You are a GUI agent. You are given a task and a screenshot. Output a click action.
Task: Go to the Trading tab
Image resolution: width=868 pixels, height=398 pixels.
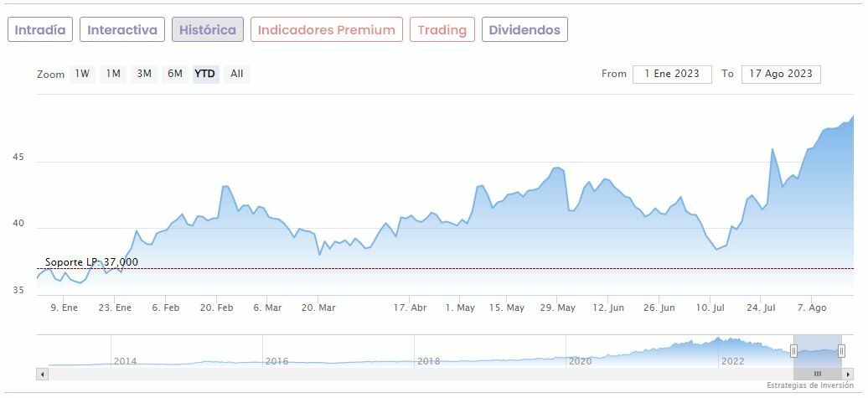(x=442, y=30)
